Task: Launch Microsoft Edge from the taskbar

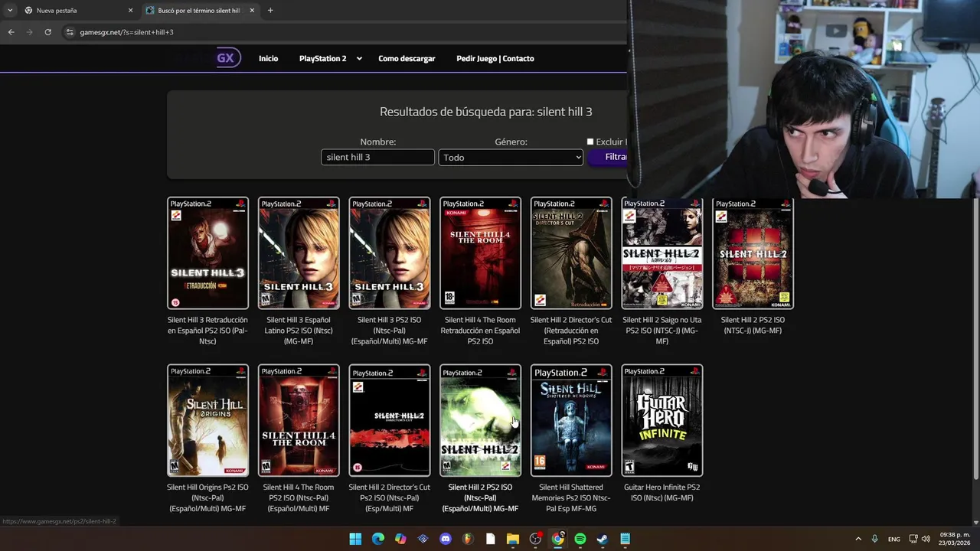Action: (378, 539)
